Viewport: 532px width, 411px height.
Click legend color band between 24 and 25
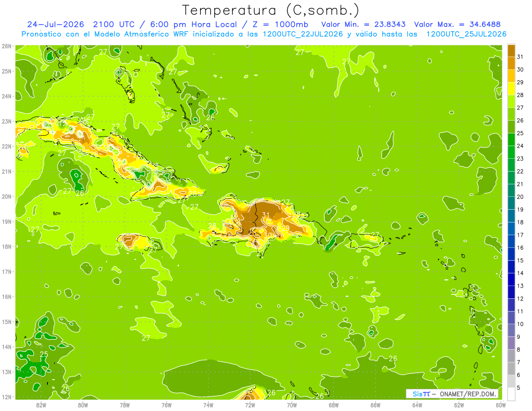pos(511,139)
